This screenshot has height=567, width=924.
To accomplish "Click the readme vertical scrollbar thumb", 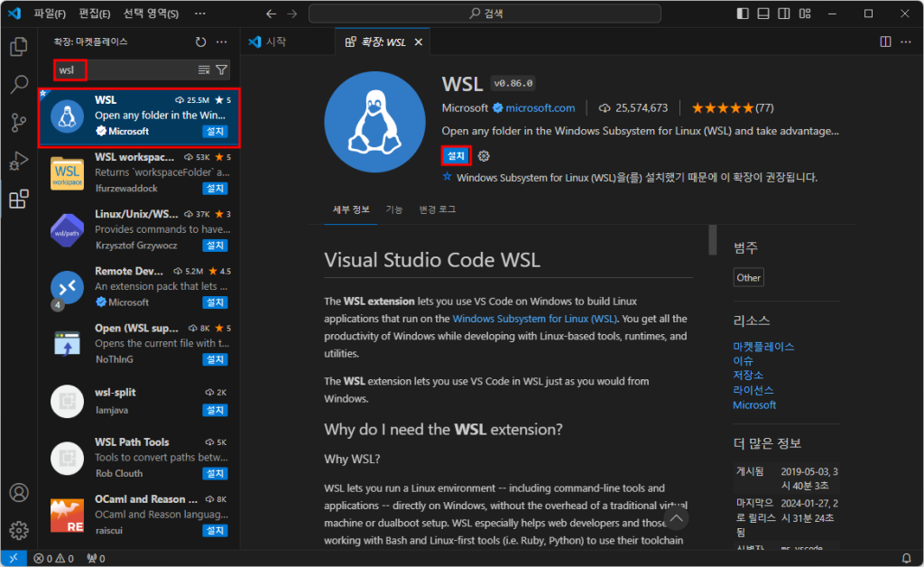I will tap(713, 240).
